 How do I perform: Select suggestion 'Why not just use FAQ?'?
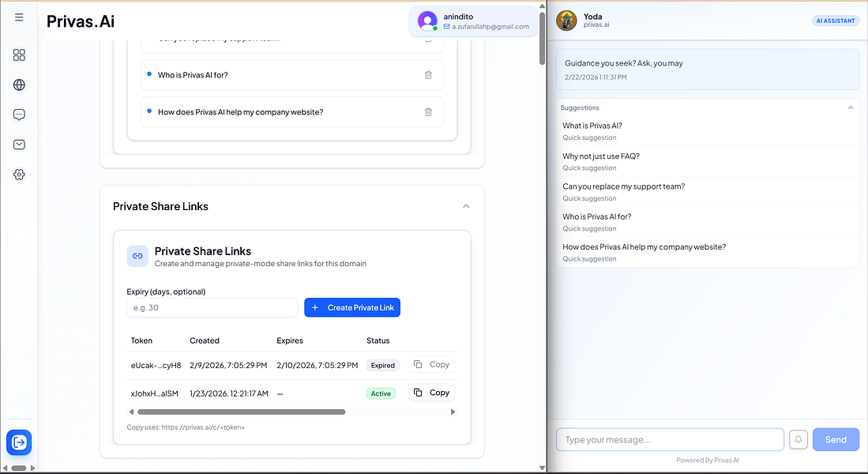click(x=708, y=162)
